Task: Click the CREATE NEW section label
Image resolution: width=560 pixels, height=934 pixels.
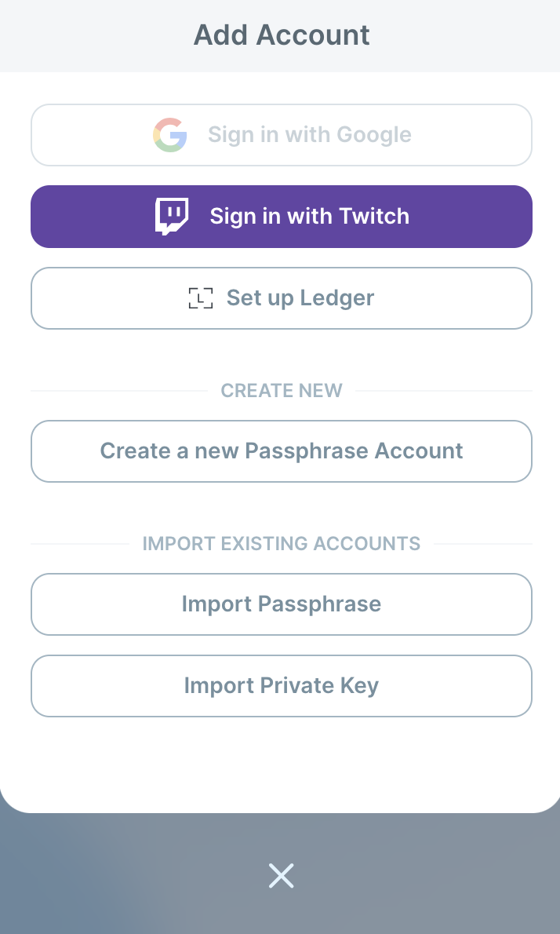Action: pos(282,391)
